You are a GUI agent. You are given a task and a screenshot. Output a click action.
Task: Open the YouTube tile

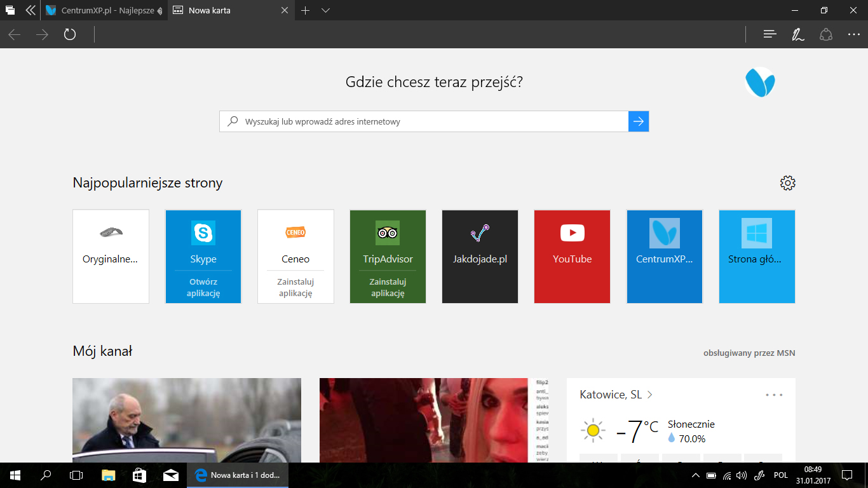[x=573, y=257]
